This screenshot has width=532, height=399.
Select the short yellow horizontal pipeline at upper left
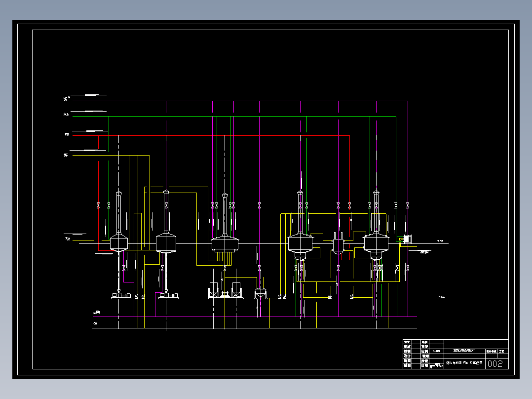pyautogui.click(x=111, y=155)
